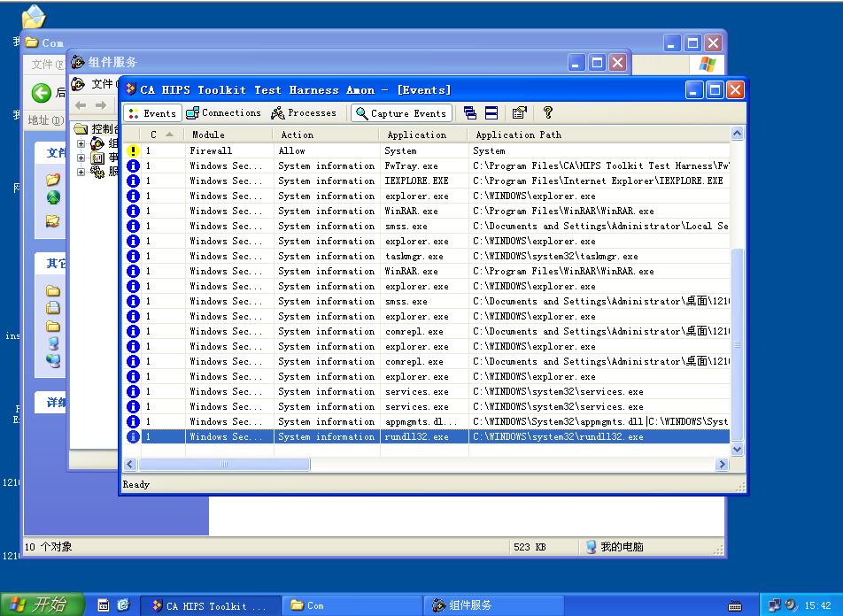Screen dimensions: 843x616
Task: Open the properties toolbar icon
Action: tap(520, 113)
